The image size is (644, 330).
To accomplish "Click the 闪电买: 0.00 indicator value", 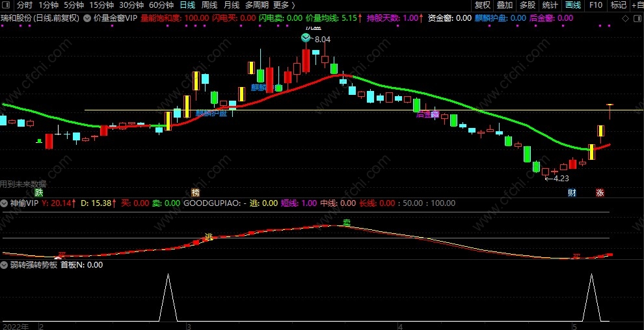I will [x=234, y=18].
